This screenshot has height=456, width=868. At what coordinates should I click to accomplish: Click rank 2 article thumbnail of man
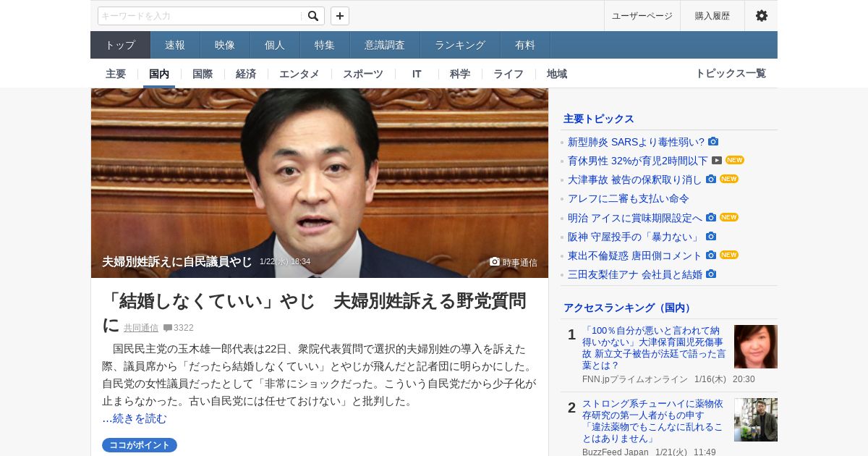(x=756, y=420)
